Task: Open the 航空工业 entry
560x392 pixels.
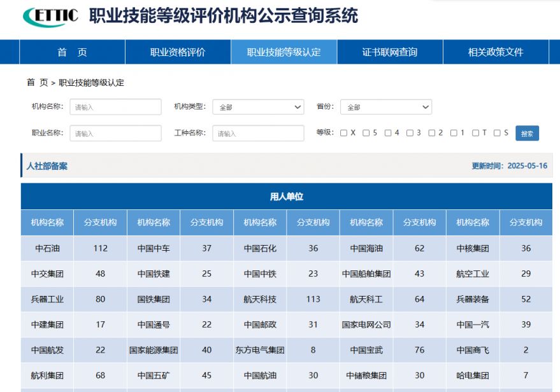Action: coord(473,274)
